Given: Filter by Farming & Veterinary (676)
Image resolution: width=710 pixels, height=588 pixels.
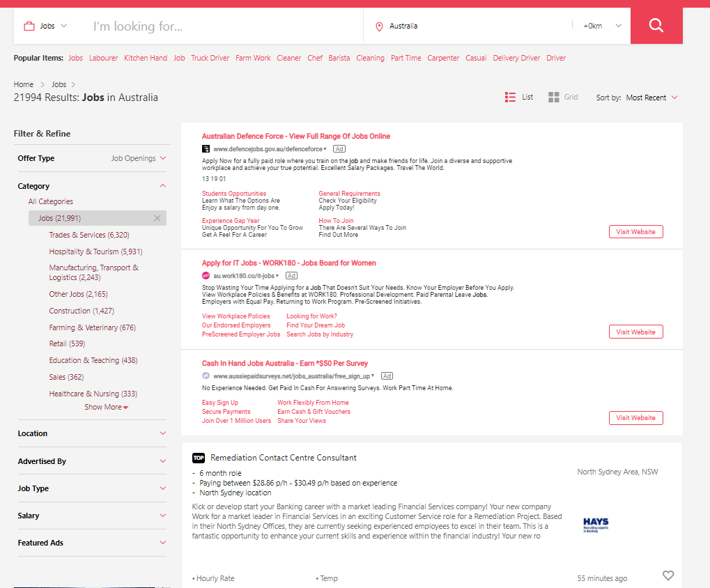Looking at the screenshot, I should pyautogui.click(x=93, y=327).
